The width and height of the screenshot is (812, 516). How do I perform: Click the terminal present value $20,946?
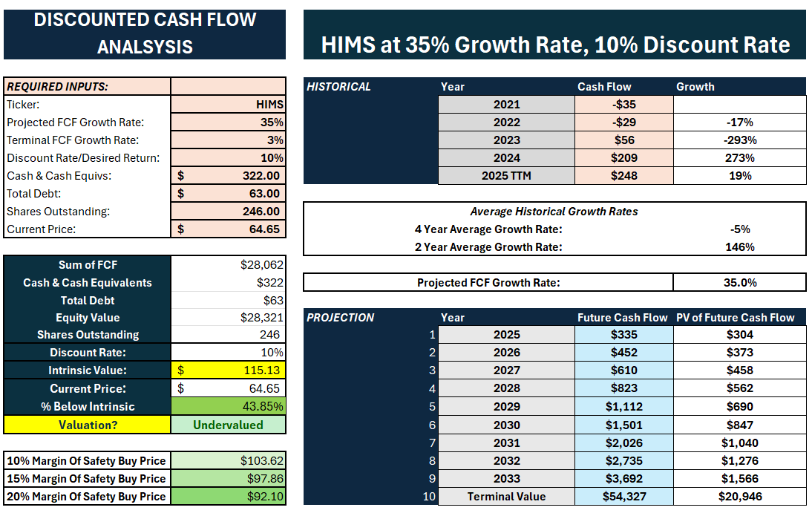pyautogui.click(x=740, y=496)
